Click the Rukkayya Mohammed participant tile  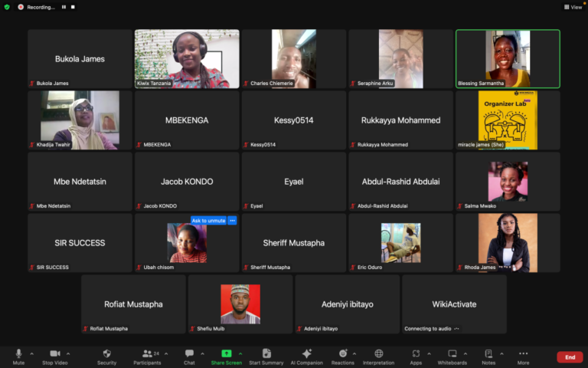coord(401,120)
